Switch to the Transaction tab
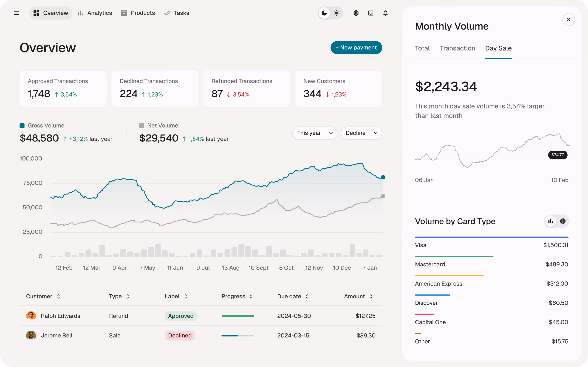The image size is (588, 367). pyautogui.click(x=457, y=48)
